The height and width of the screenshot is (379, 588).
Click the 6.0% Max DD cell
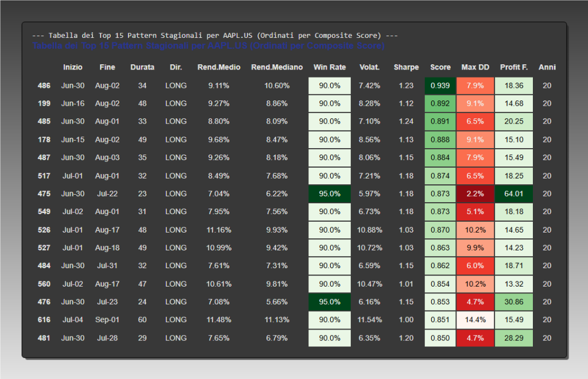click(x=475, y=265)
